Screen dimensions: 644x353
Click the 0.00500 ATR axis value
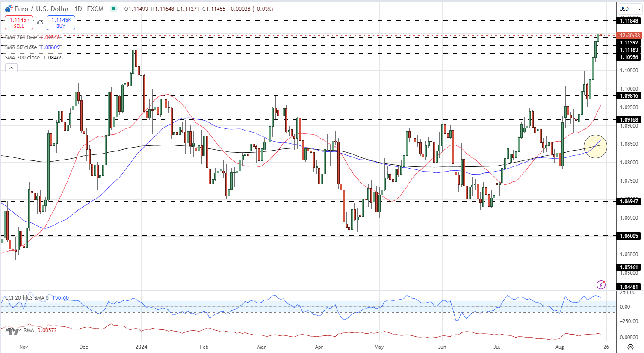point(629,338)
